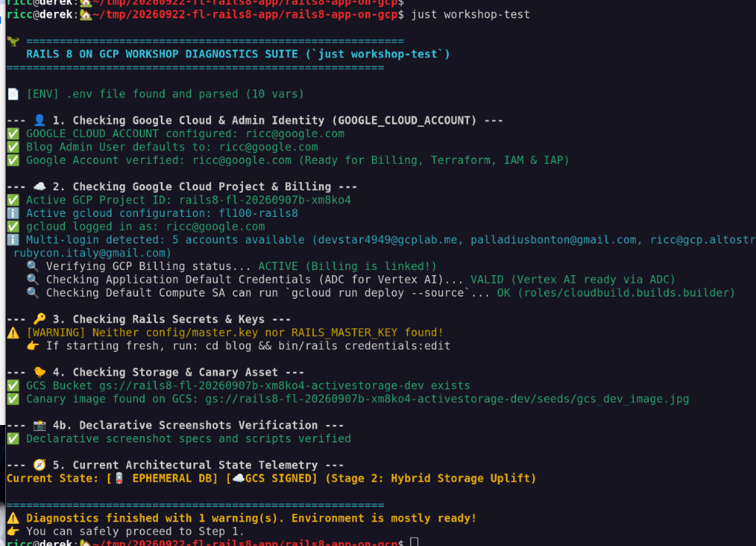Viewport: 756px width, 546px height.
Task: Click 'Environment is mostly ready!' text
Action: [x=384, y=518]
